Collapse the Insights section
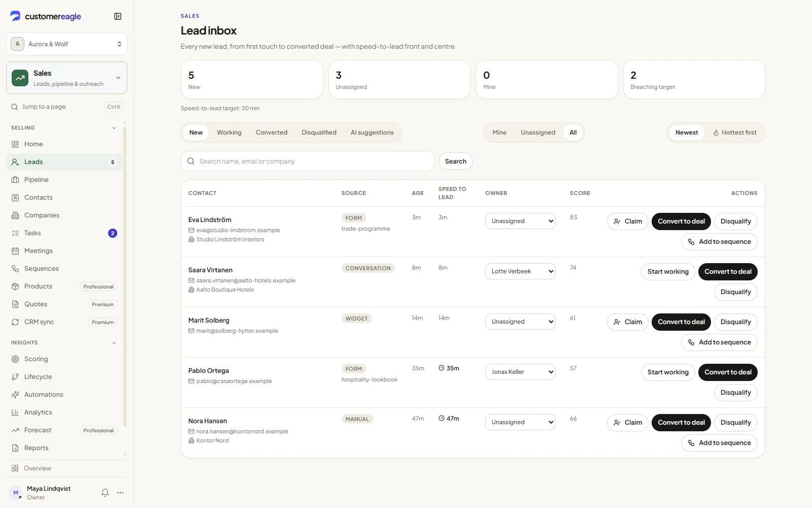This screenshot has height=508, width=812. (114, 343)
